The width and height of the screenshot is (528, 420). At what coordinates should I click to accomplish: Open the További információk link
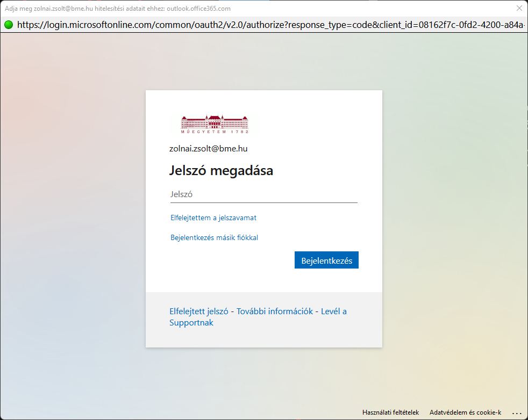pos(275,312)
